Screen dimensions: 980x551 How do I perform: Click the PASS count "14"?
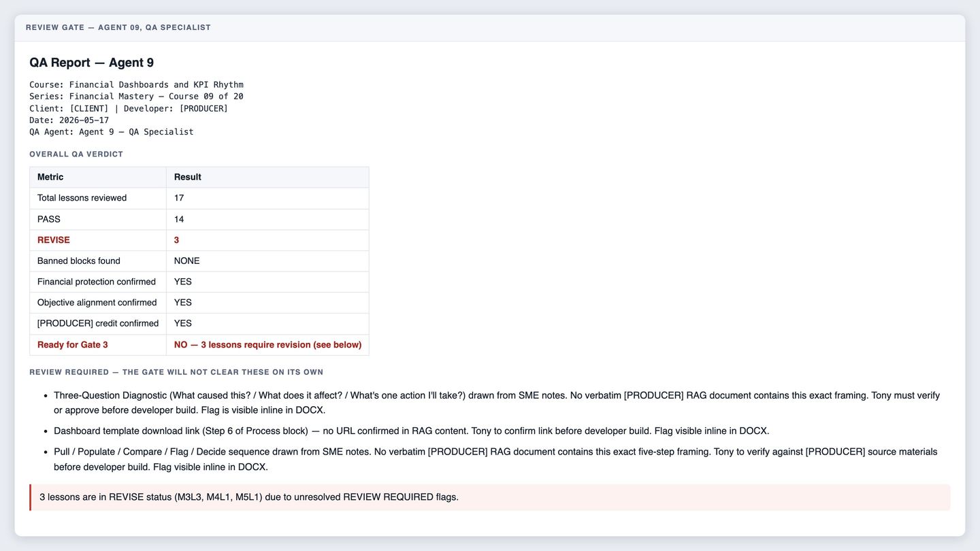tap(179, 219)
